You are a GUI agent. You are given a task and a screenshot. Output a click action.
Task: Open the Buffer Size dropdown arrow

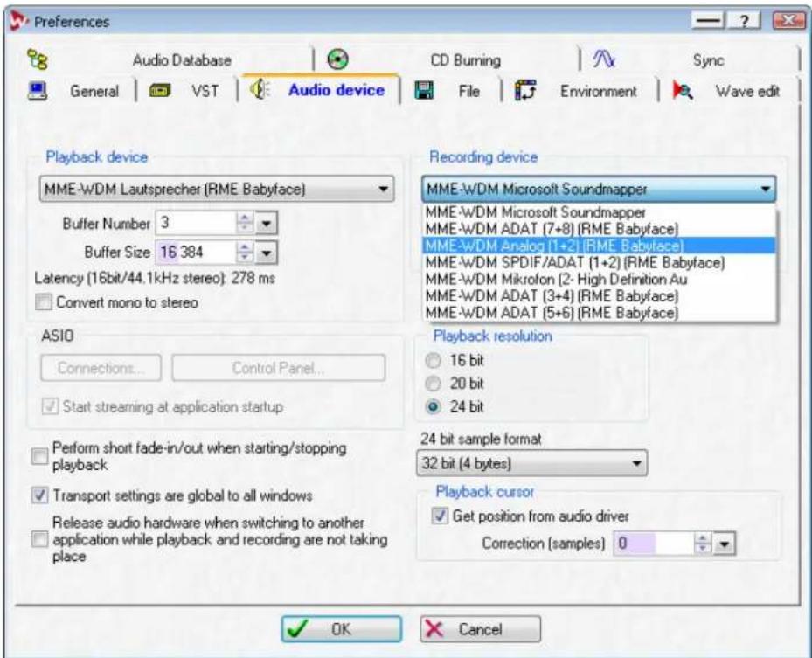tap(267, 253)
